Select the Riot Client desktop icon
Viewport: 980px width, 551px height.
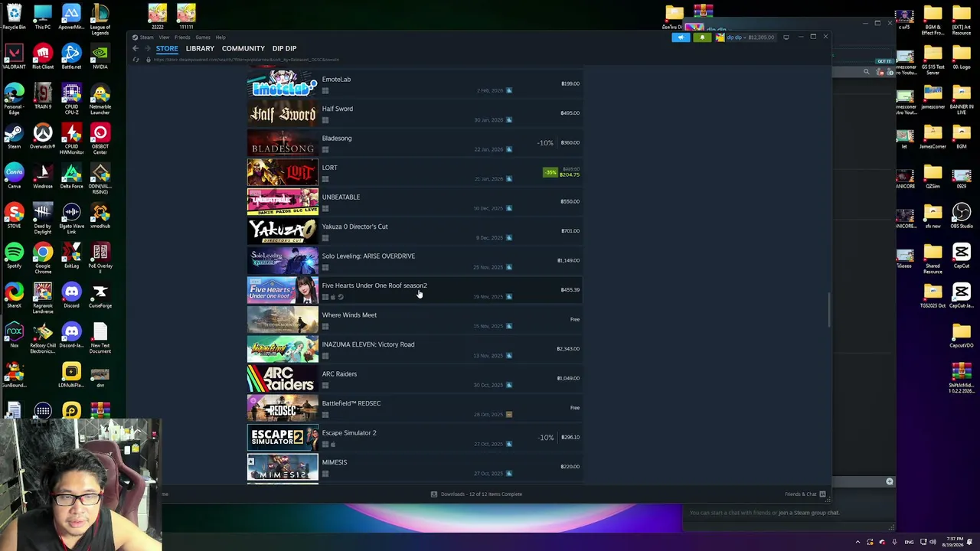point(43,57)
